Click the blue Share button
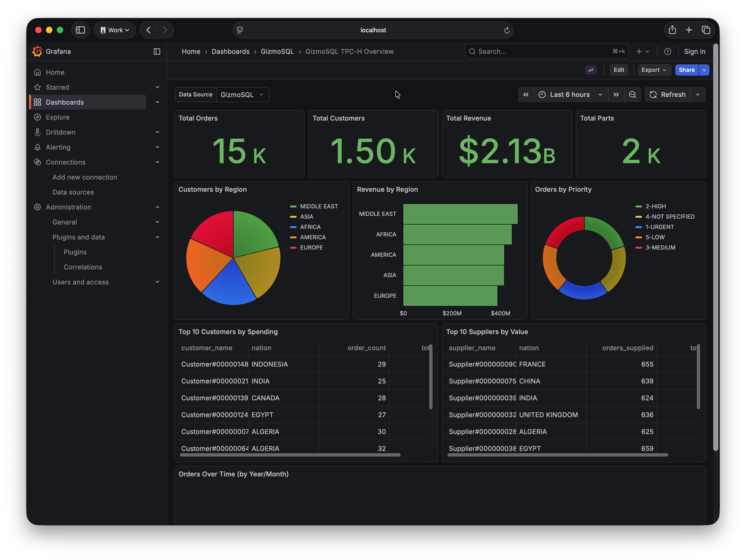 point(687,70)
